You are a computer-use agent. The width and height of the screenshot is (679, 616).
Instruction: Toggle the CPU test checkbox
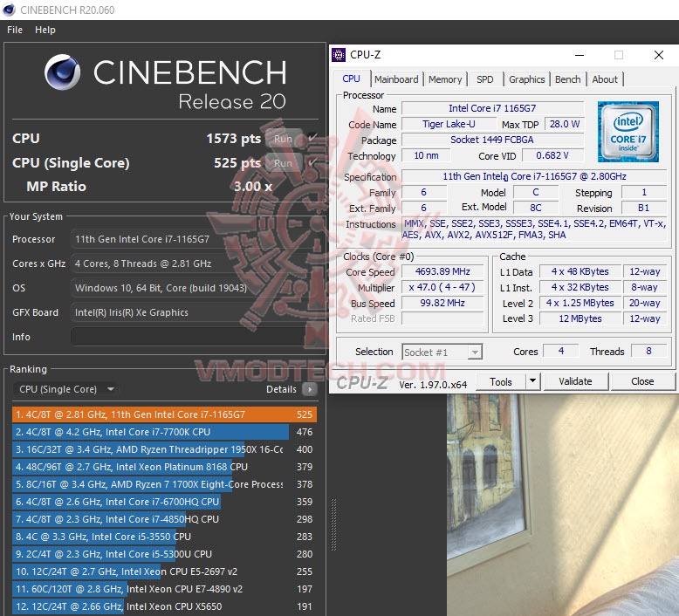pos(312,138)
